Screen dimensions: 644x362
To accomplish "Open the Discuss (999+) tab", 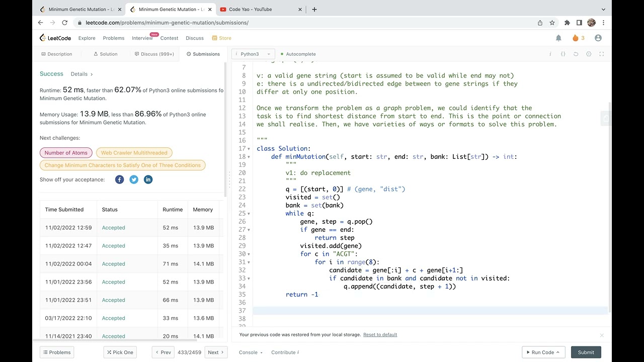I will point(154,54).
